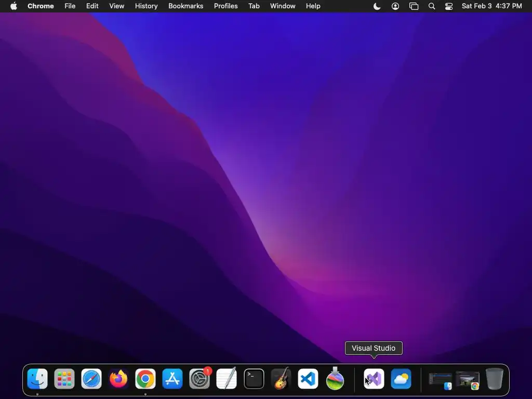Open the Apple menu

(x=14, y=6)
